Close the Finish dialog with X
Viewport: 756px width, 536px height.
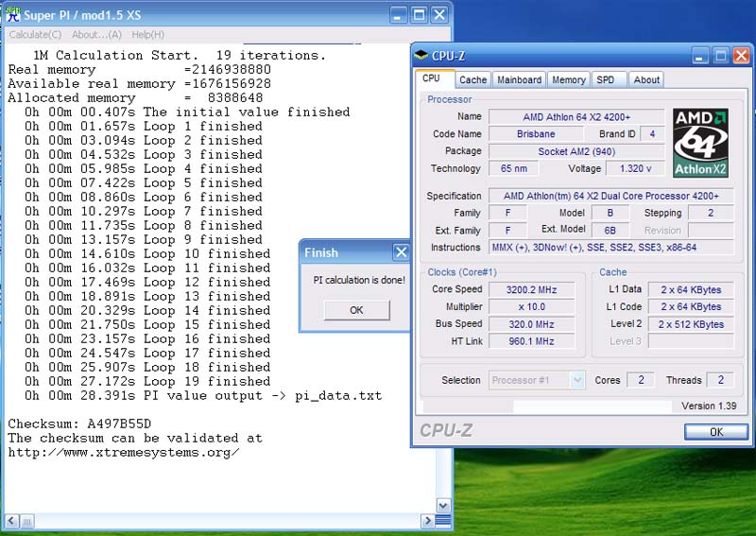pyautogui.click(x=401, y=251)
